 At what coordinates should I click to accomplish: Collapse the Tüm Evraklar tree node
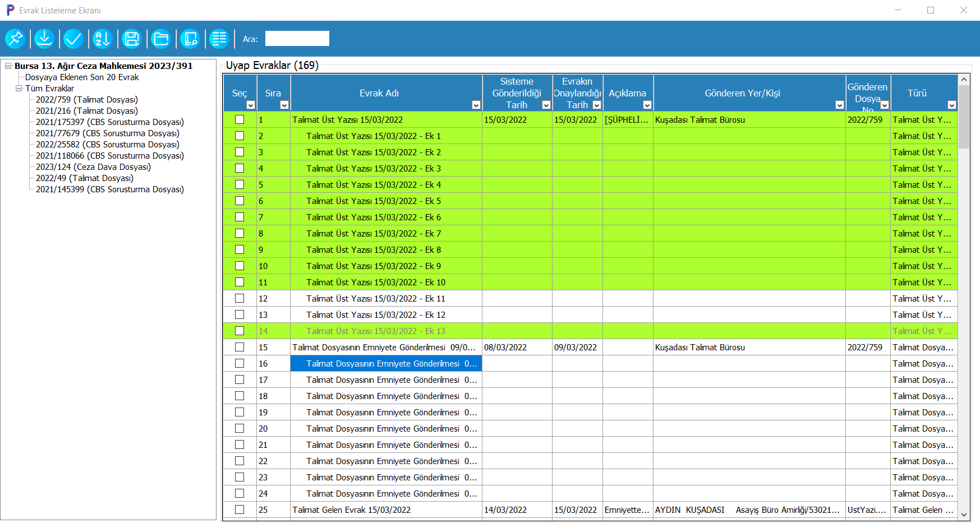pos(19,89)
